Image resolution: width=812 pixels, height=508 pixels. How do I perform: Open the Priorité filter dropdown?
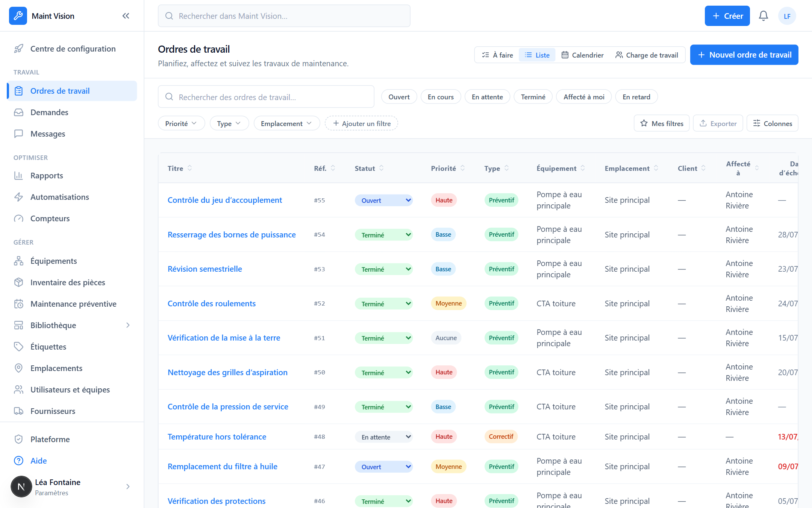pos(181,123)
